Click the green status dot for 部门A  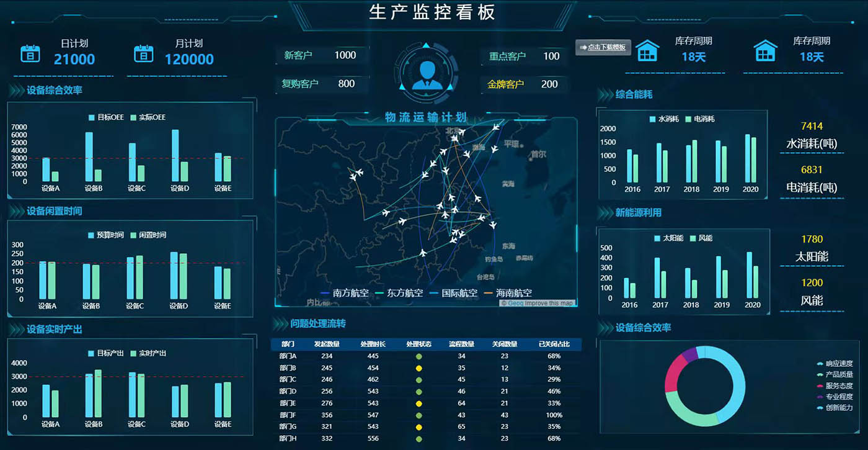point(418,356)
